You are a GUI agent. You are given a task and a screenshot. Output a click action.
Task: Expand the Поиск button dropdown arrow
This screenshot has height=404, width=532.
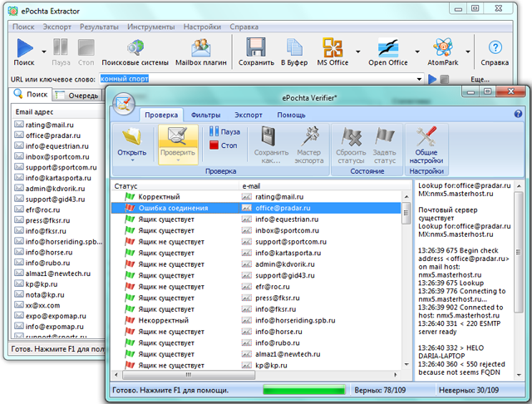pyautogui.click(x=44, y=52)
